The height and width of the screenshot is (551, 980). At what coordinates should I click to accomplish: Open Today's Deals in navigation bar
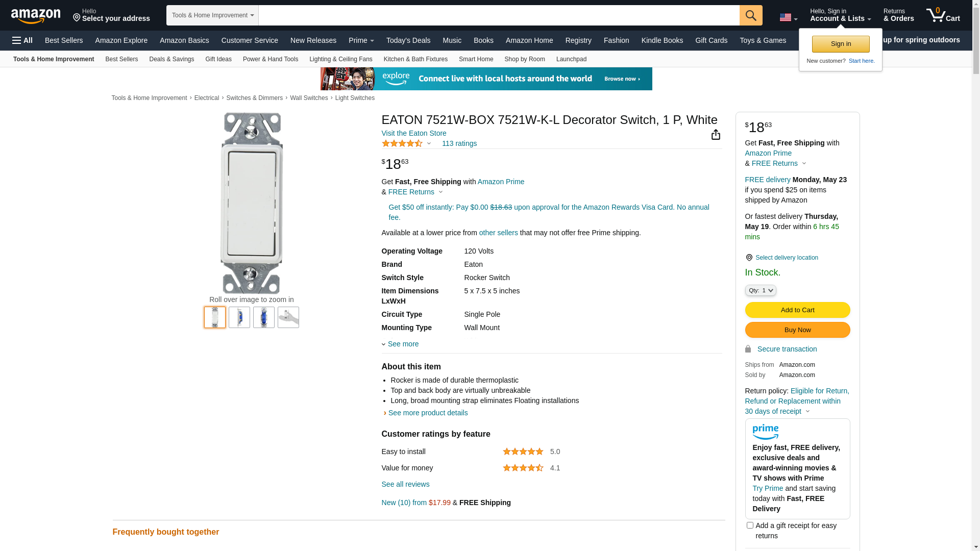408,40
